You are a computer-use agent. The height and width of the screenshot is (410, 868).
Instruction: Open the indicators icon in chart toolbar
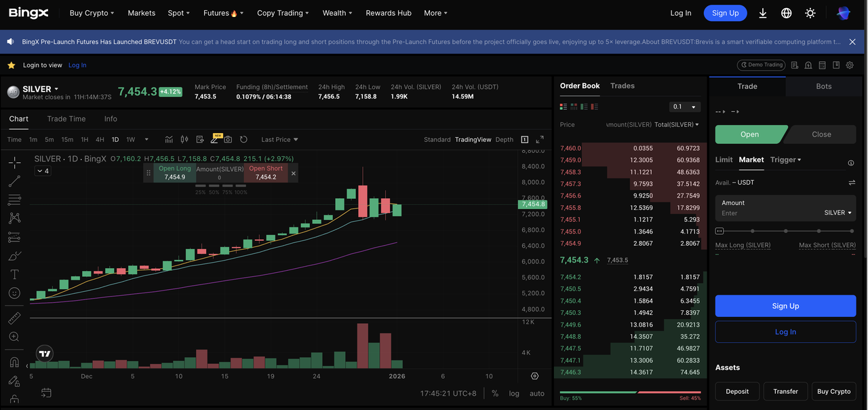tap(169, 139)
